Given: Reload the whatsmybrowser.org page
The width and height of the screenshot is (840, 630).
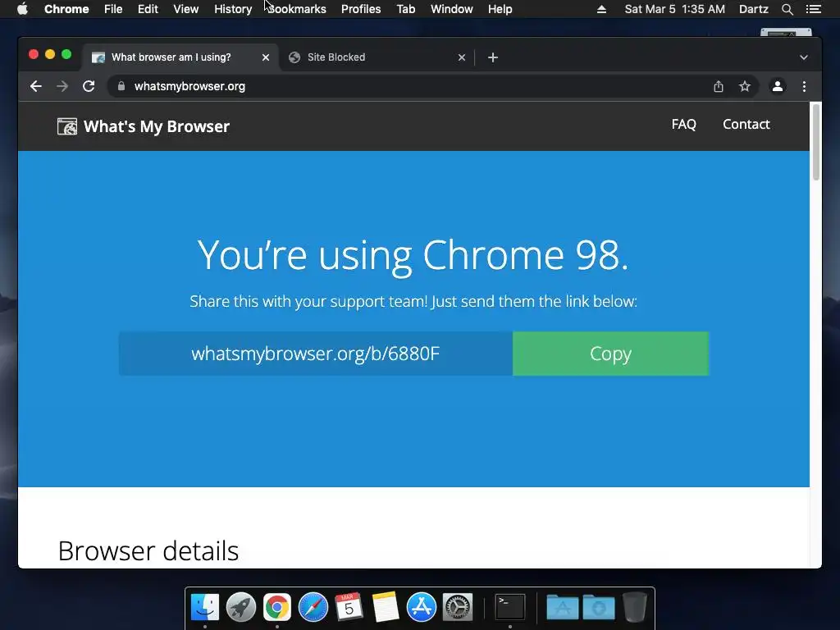Looking at the screenshot, I should [89, 86].
